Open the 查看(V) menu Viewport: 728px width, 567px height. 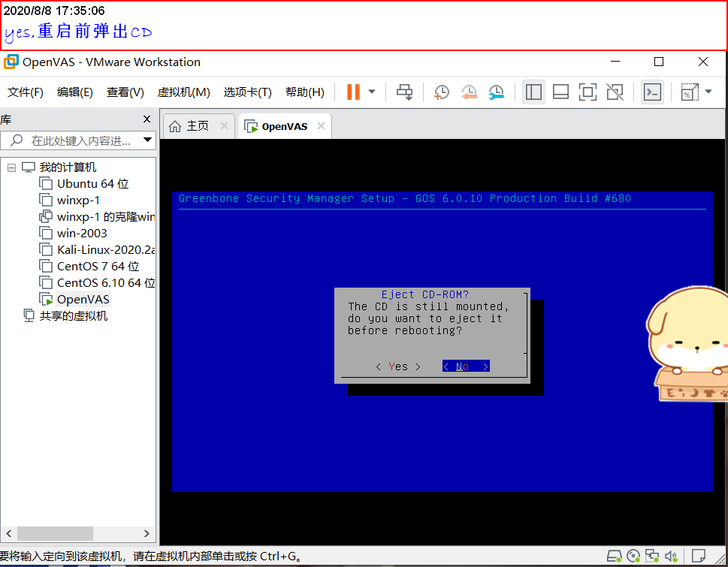click(x=125, y=92)
